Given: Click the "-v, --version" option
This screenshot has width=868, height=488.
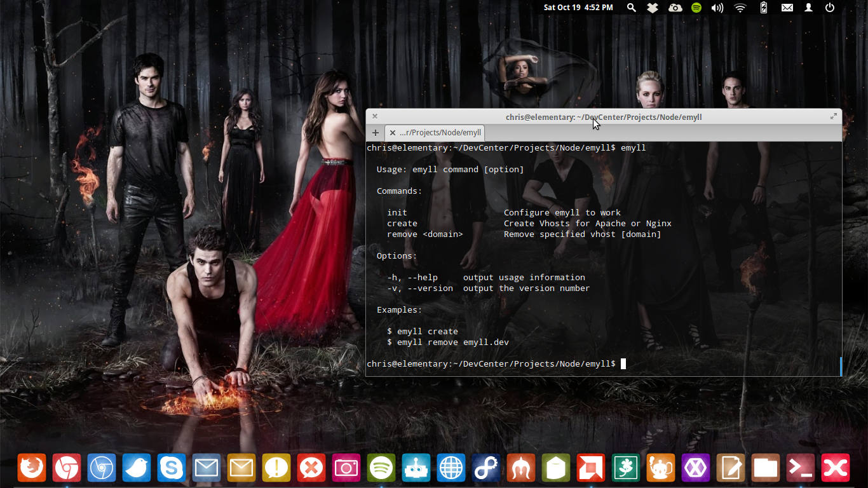Looking at the screenshot, I should tap(420, 288).
